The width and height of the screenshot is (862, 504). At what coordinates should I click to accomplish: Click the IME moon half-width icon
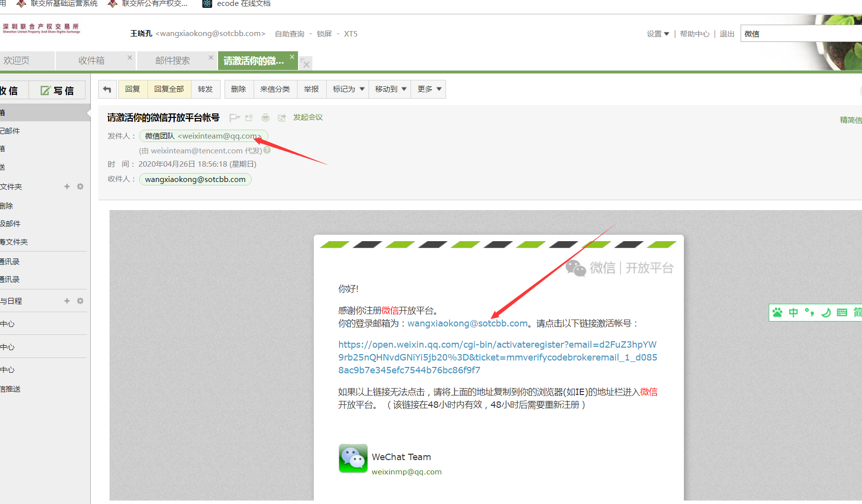click(x=826, y=313)
